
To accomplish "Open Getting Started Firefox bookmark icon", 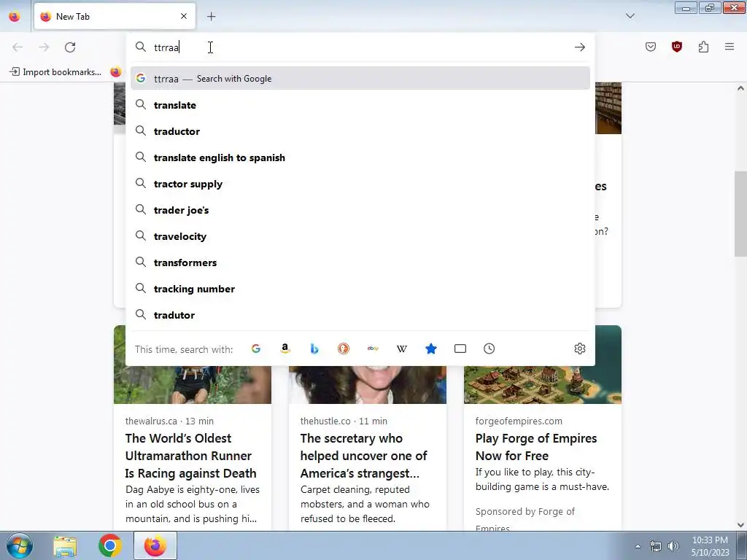I will click(116, 72).
